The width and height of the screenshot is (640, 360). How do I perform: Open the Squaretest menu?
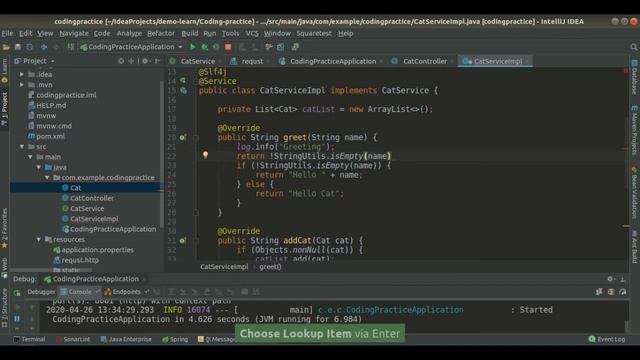(x=314, y=33)
